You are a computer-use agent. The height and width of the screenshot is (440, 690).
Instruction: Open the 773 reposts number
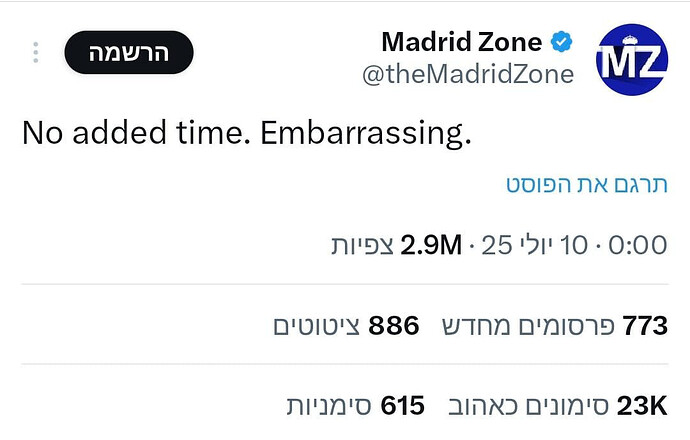[646, 326]
